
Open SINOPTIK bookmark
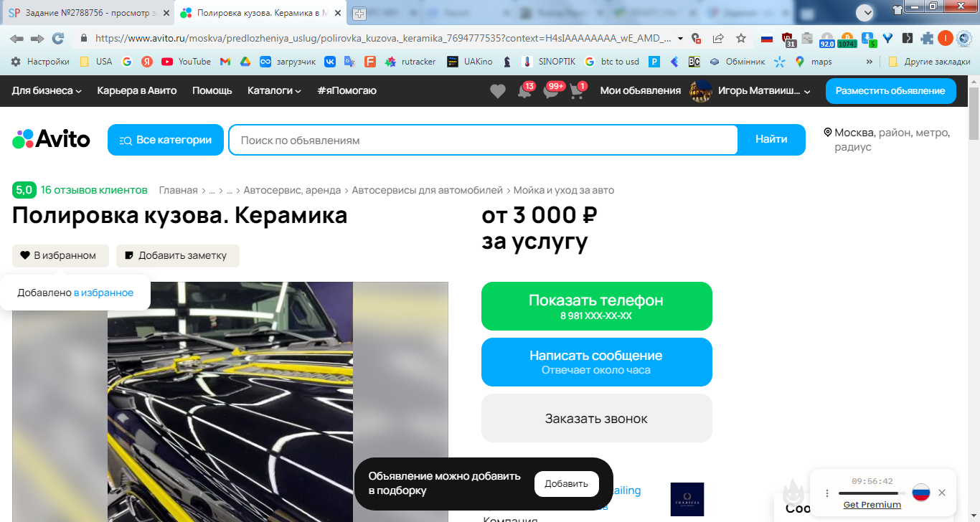[x=548, y=62]
